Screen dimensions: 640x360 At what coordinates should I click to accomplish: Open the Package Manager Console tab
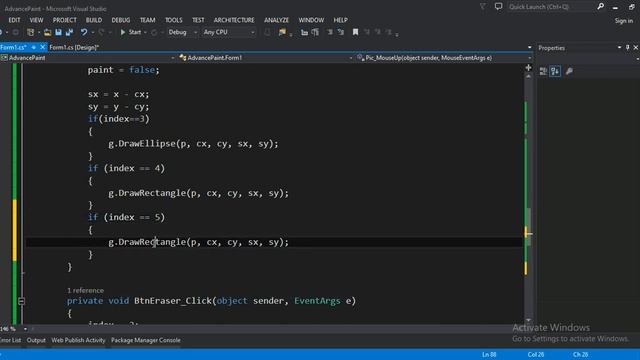tap(146, 340)
